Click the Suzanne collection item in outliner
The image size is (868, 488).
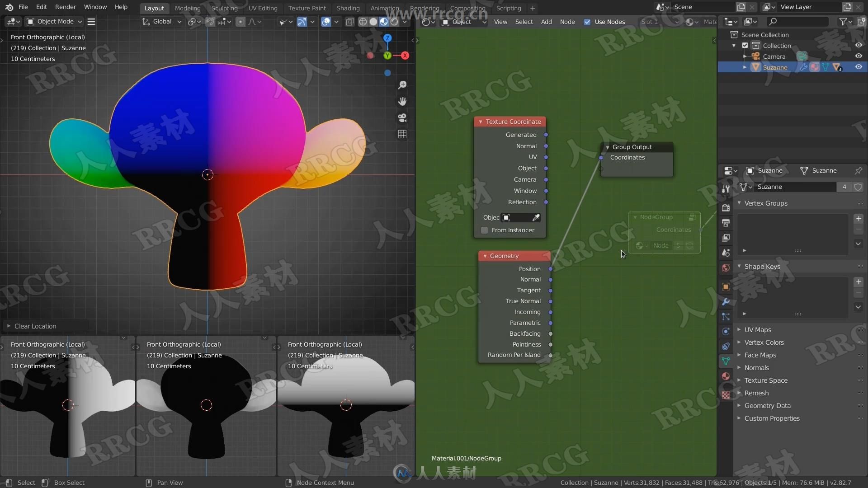[x=775, y=67]
